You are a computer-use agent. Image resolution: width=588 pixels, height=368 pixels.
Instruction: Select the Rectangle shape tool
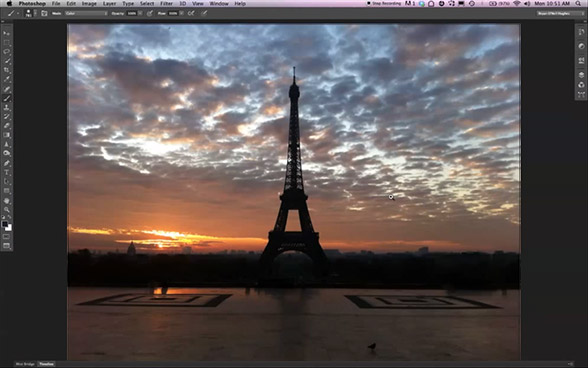click(x=7, y=191)
